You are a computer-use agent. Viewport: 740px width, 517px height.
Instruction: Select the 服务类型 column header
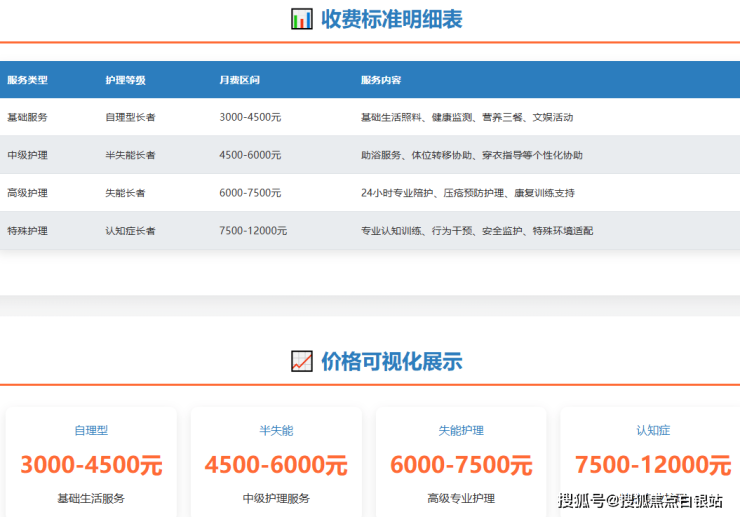(27, 80)
